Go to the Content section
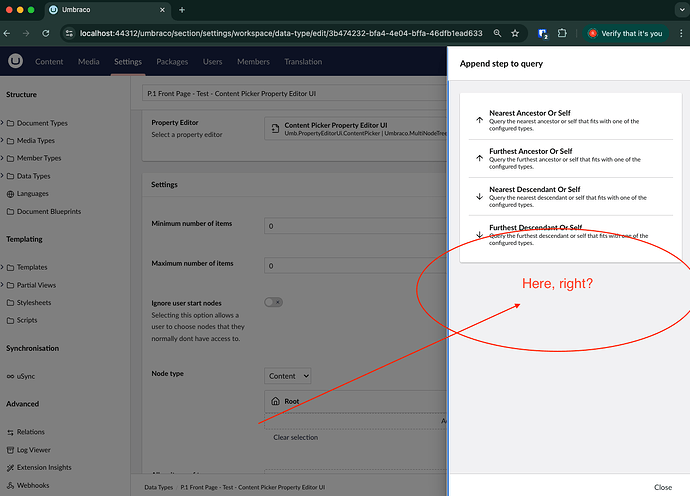 pos(49,62)
